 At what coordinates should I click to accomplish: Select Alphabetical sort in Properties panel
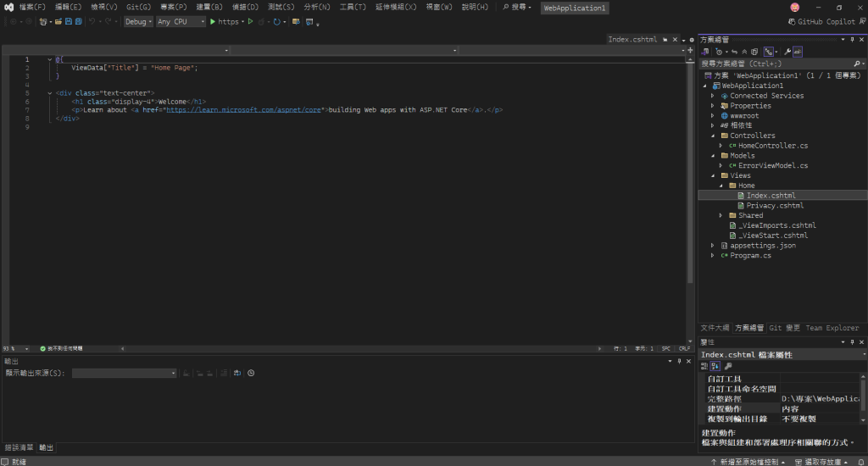click(715, 366)
